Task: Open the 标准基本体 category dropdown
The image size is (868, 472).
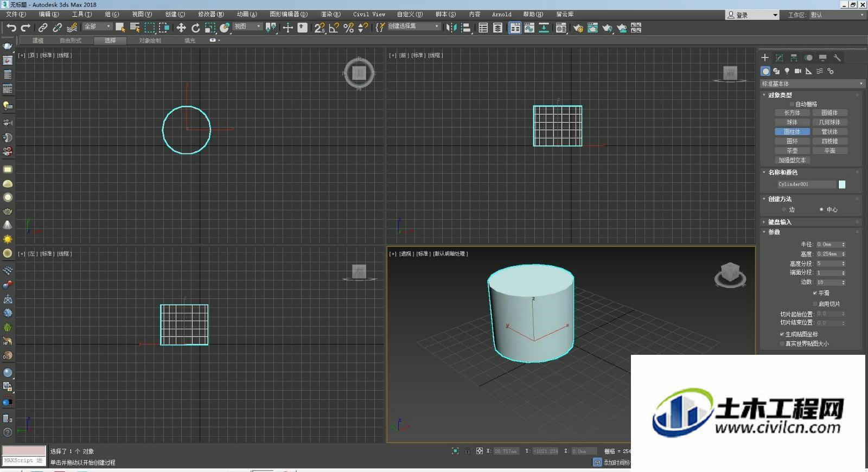Action: tap(812, 84)
